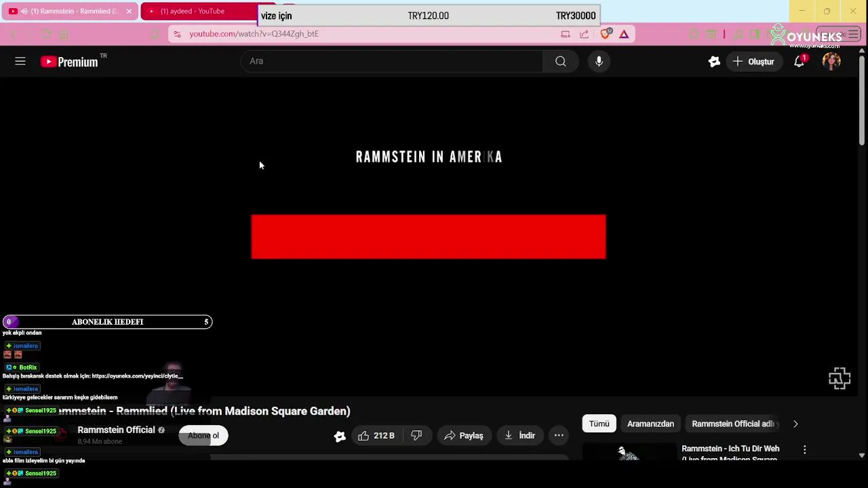Click the İndir download button

click(x=520, y=436)
